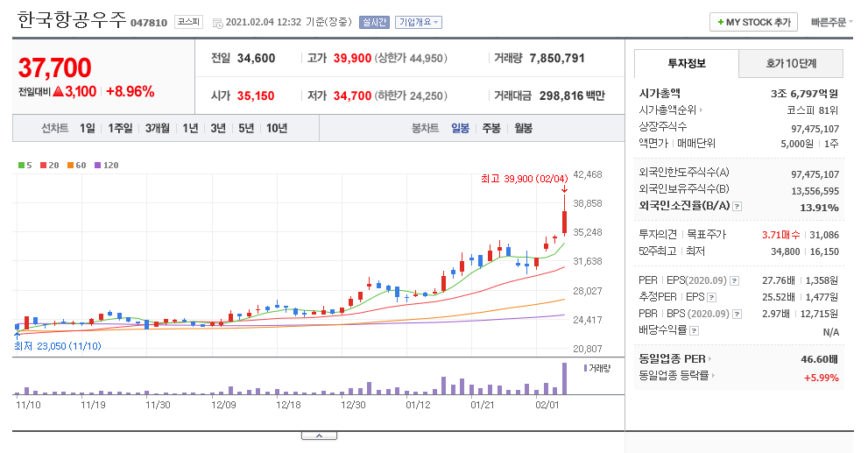868x453 pixels.
Task: Click the help icon next to EPS(2020.09)
Action: coord(734,280)
